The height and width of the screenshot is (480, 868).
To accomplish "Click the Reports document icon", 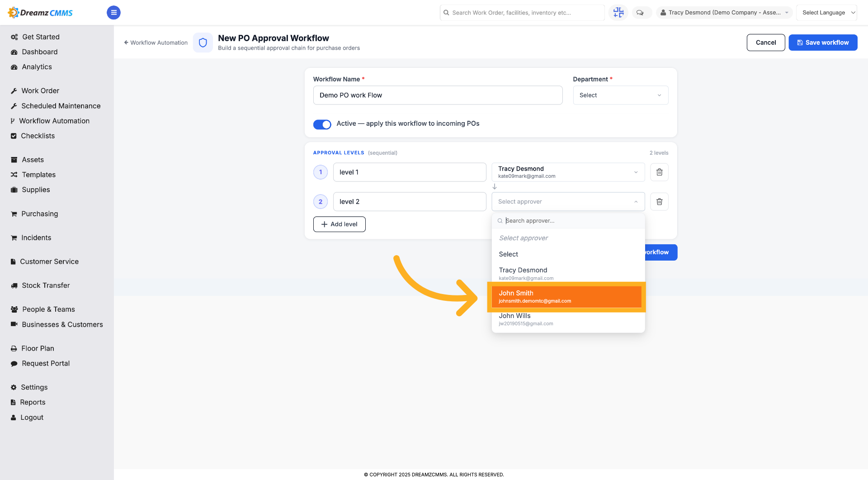I will pos(13,403).
